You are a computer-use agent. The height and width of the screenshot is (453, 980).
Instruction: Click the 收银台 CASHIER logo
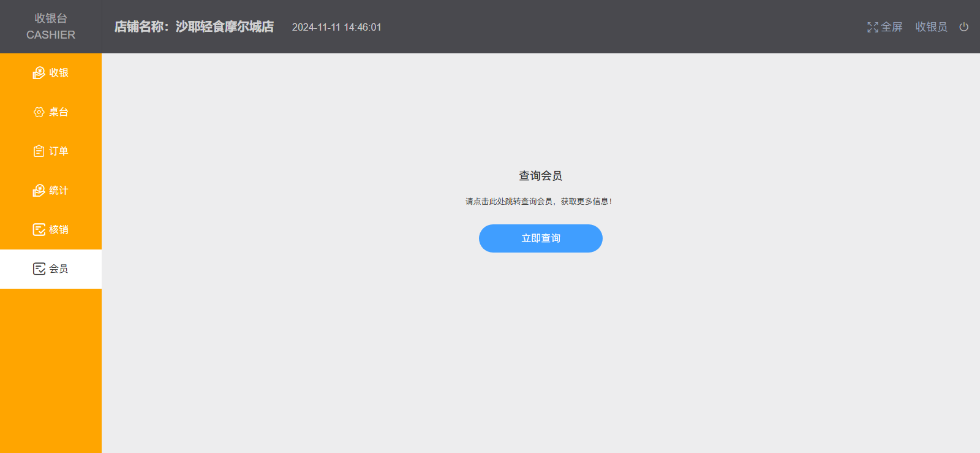coord(51,26)
